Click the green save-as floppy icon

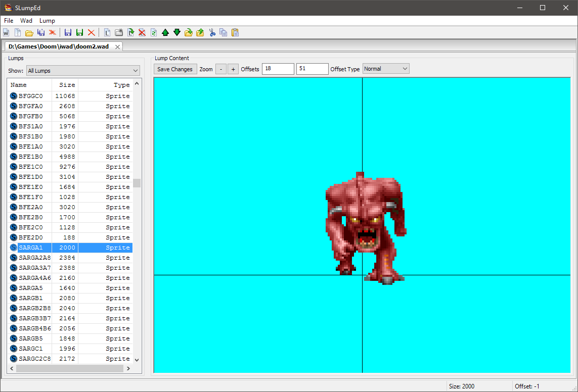(80, 33)
